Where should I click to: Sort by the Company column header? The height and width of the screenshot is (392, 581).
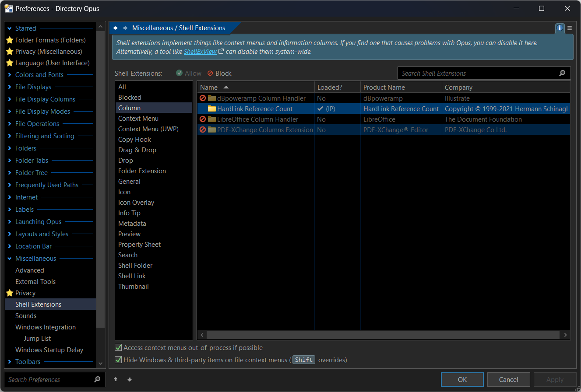[506, 87]
